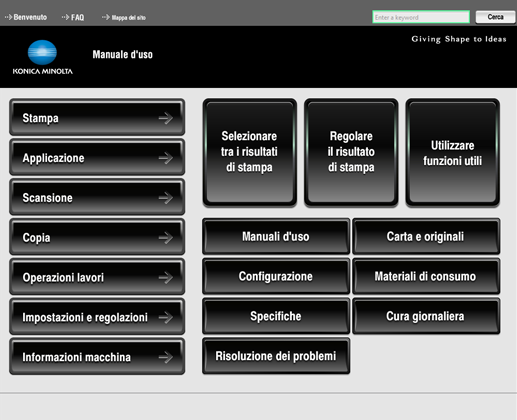Open Materiali di consumo page
This screenshot has width=517, height=420.
[426, 276]
